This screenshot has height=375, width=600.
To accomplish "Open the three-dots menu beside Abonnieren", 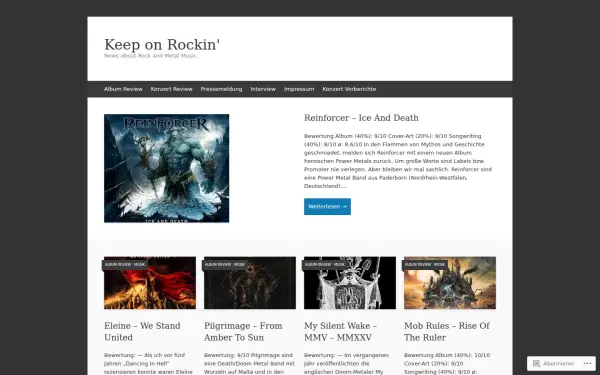I will 588,364.
